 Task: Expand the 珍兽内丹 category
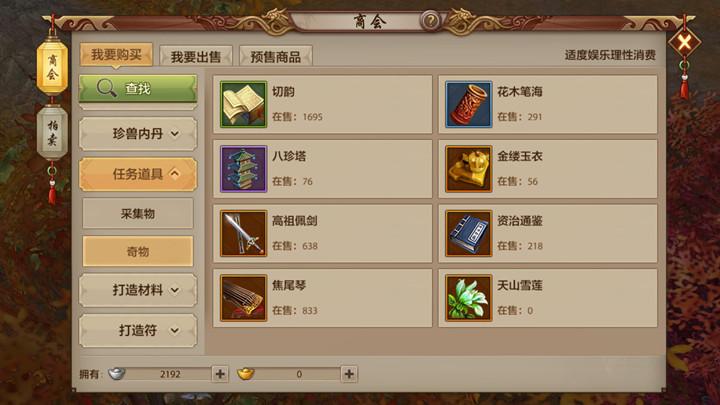click(138, 134)
